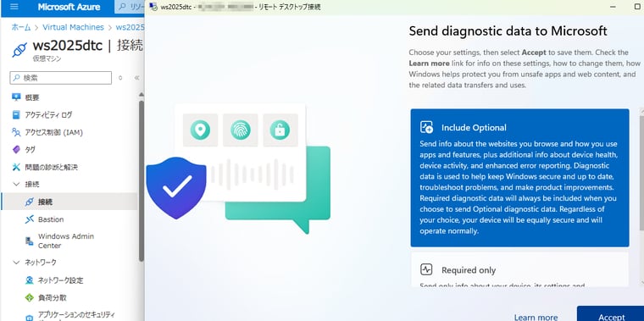The height and width of the screenshot is (321, 644).
Task: Go to ホーム breadcrumb
Action: tap(21, 27)
